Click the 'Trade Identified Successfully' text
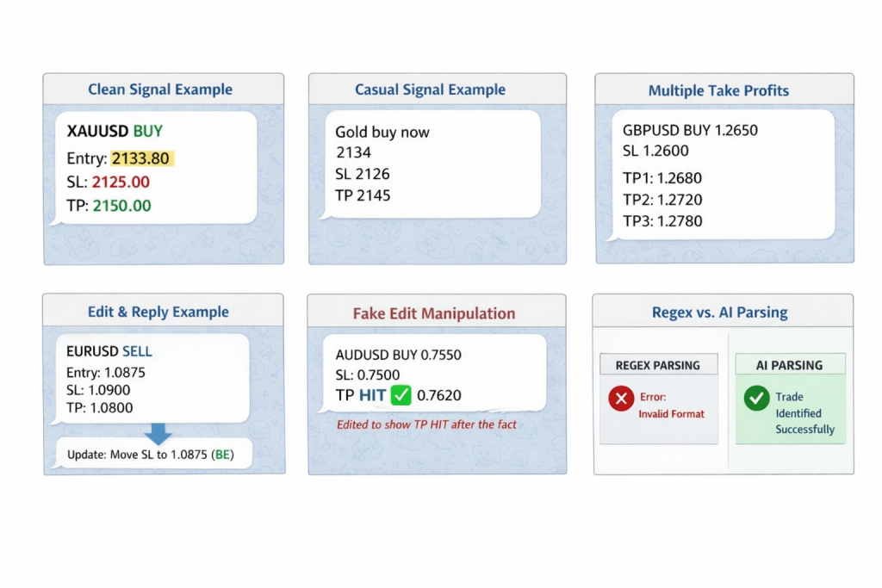 pyautogui.click(x=804, y=412)
